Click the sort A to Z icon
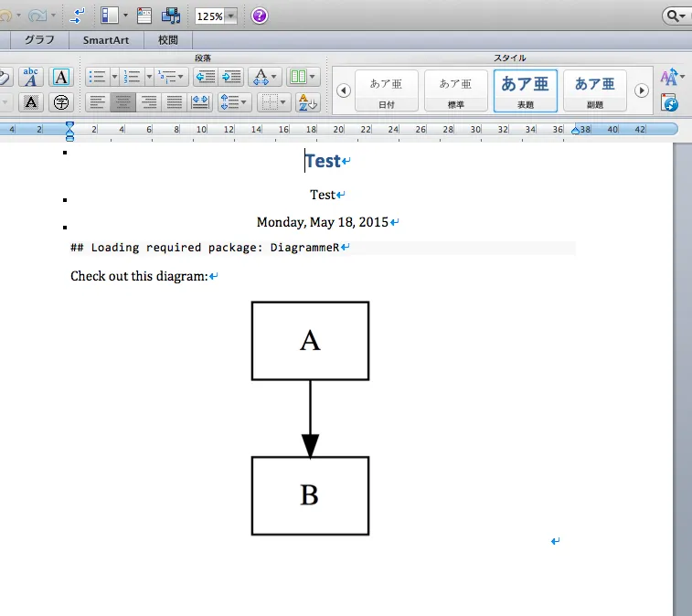The height and width of the screenshot is (616, 692). click(x=307, y=102)
